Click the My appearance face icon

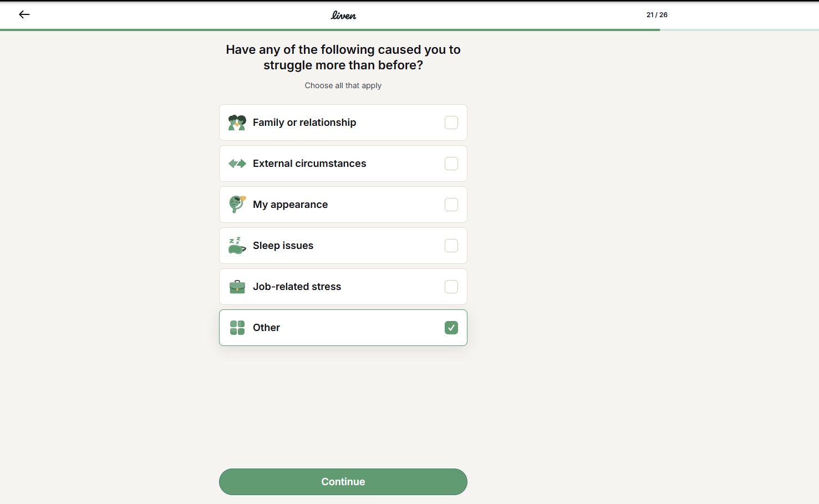(x=237, y=204)
